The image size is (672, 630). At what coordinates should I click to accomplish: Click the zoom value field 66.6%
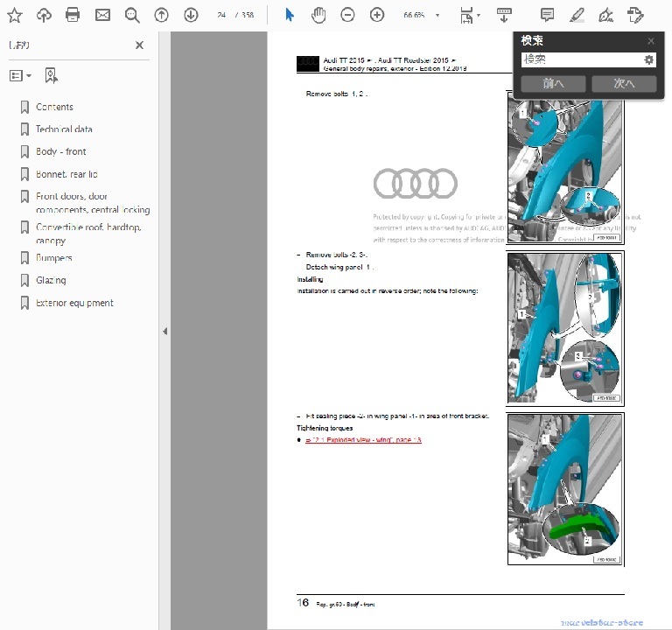414,15
